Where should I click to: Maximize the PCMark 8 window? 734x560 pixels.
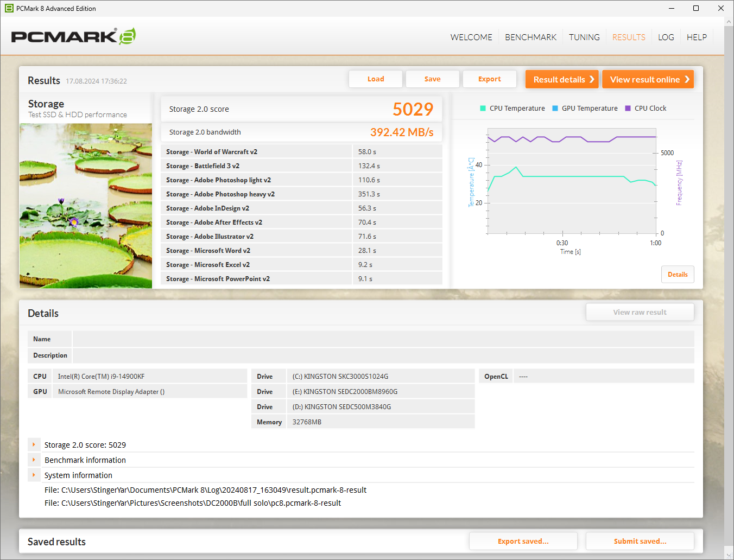(x=696, y=8)
